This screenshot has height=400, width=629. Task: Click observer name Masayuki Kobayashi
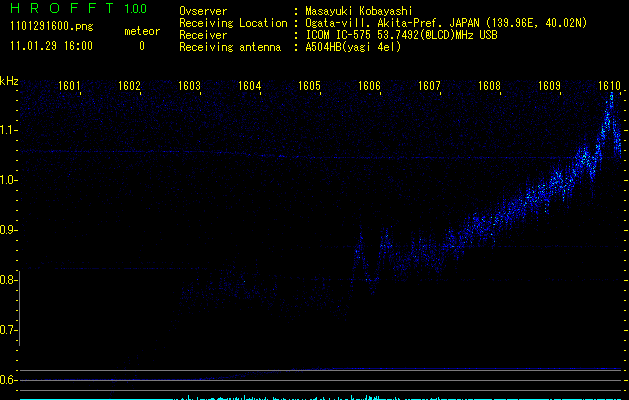pos(359,11)
